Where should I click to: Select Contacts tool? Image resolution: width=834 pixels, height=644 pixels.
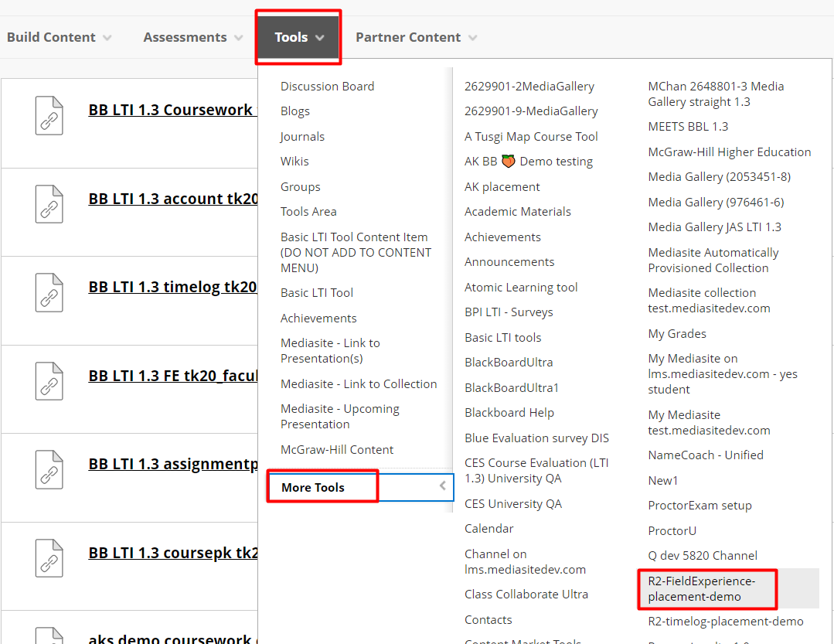pos(488,620)
